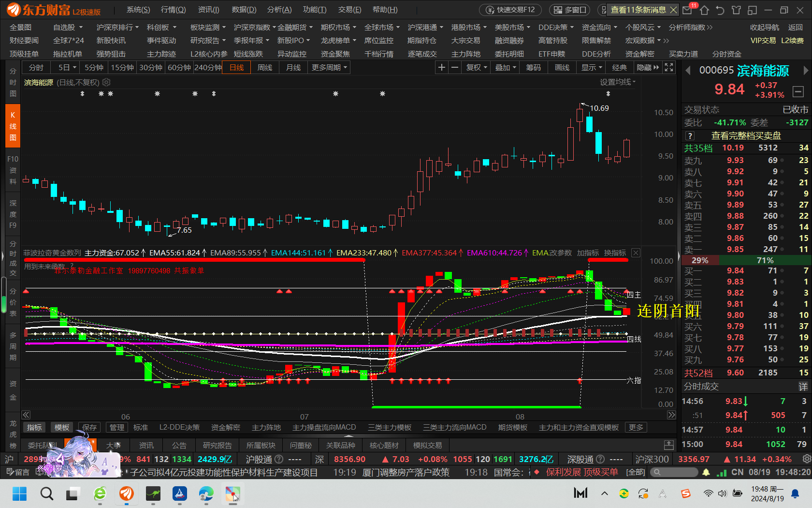Screen dimensions: 812x508
Task: Open the 分析(A) menu
Action: tap(279, 10)
